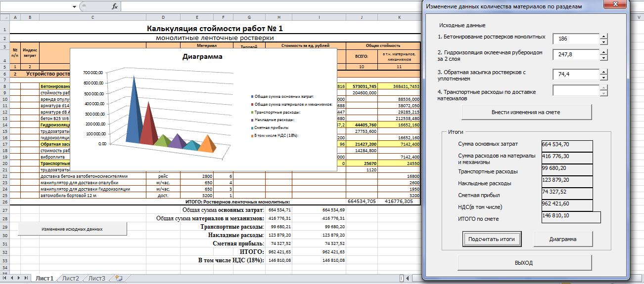Screen dimensions: 644x284
Task: Switch to the Лист2 sheet tab
Action: 70,279
